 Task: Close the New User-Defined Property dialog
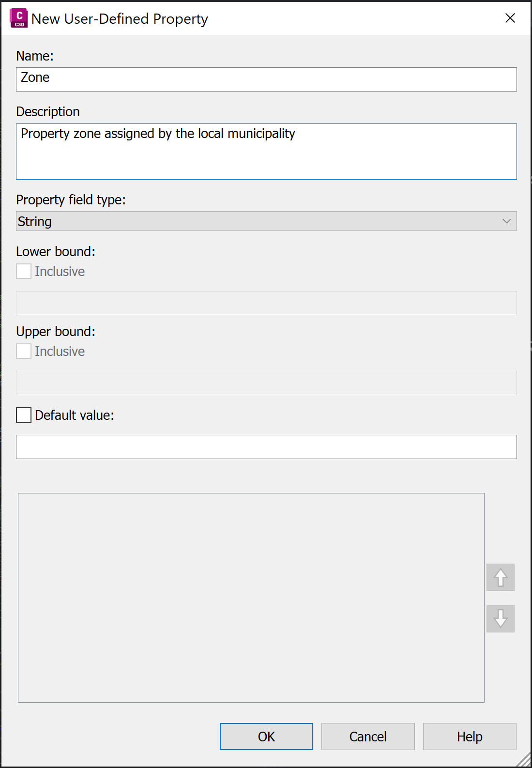510,18
